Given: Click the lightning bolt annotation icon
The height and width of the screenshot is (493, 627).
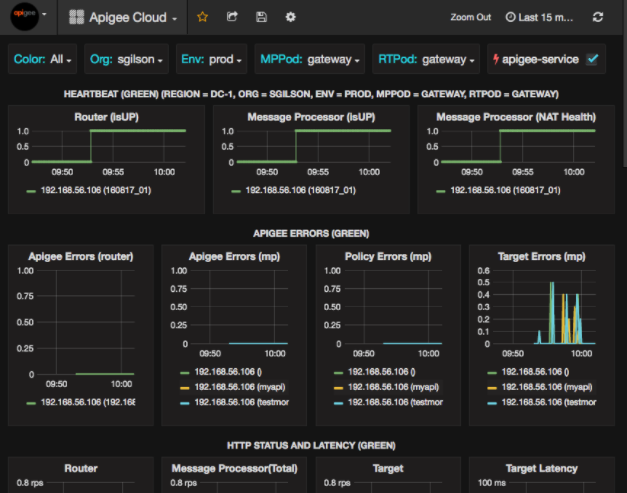Looking at the screenshot, I should pyautogui.click(x=495, y=59).
